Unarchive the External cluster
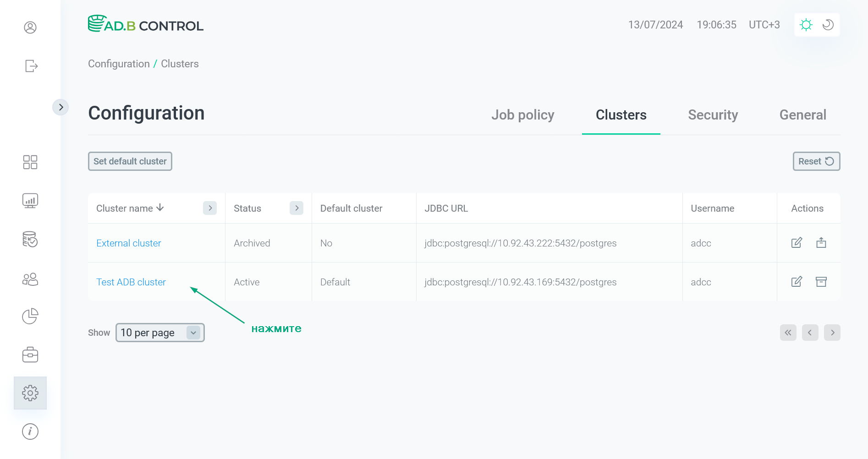868x459 pixels. point(821,243)
